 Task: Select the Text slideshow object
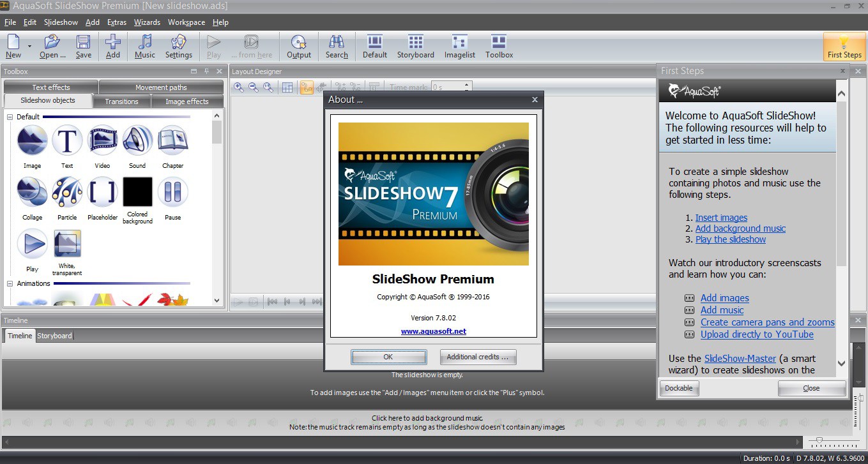pyautogui.click(x=67, y=147)
